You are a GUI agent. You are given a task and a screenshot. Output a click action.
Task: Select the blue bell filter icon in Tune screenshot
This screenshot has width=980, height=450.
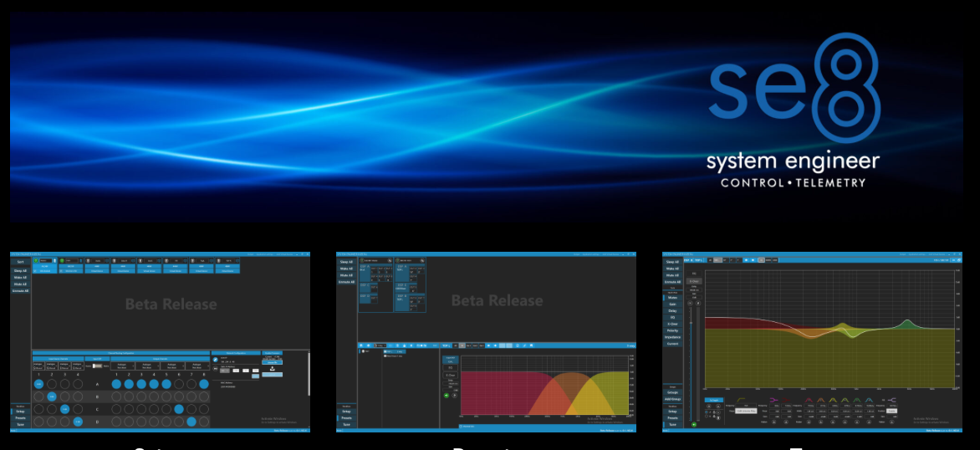(869, 400)
